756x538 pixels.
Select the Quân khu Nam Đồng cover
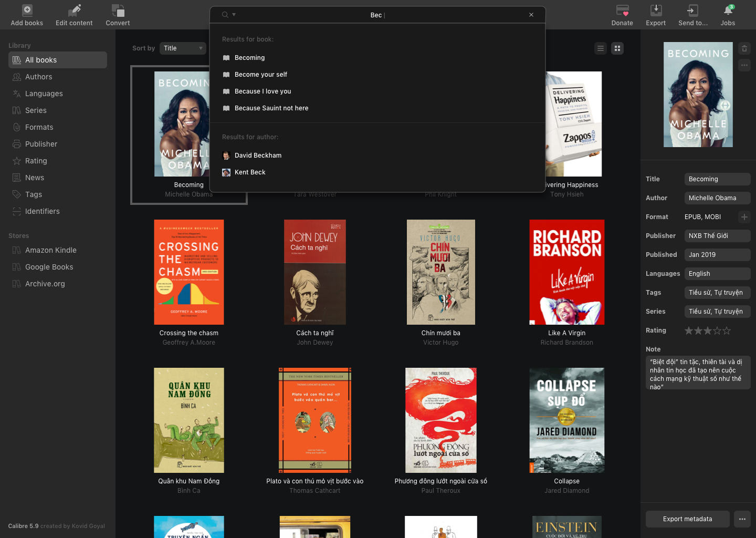coord(189,420)
